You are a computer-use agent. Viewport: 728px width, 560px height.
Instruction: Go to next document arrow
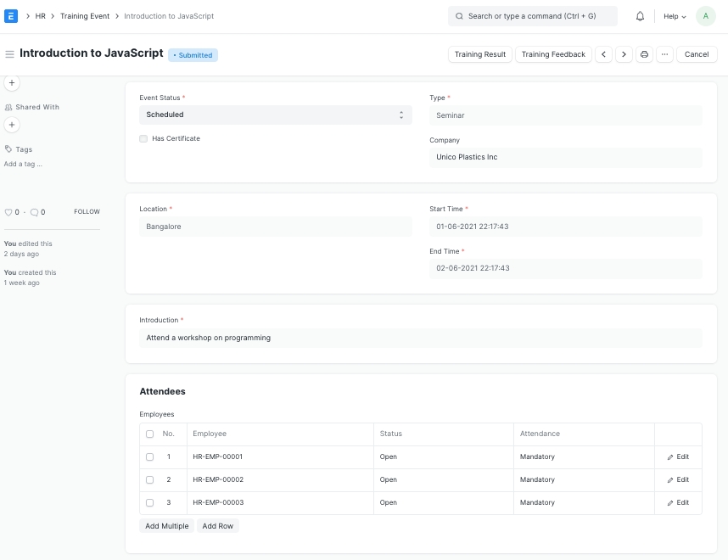pyautogui.click(x=624, y=54)
